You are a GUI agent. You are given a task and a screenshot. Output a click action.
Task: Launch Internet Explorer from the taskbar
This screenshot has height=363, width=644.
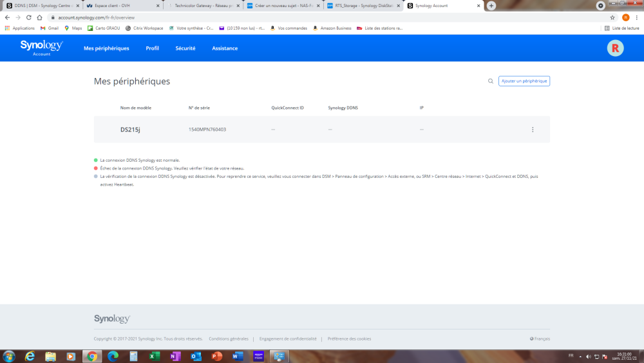coord(30,357)
